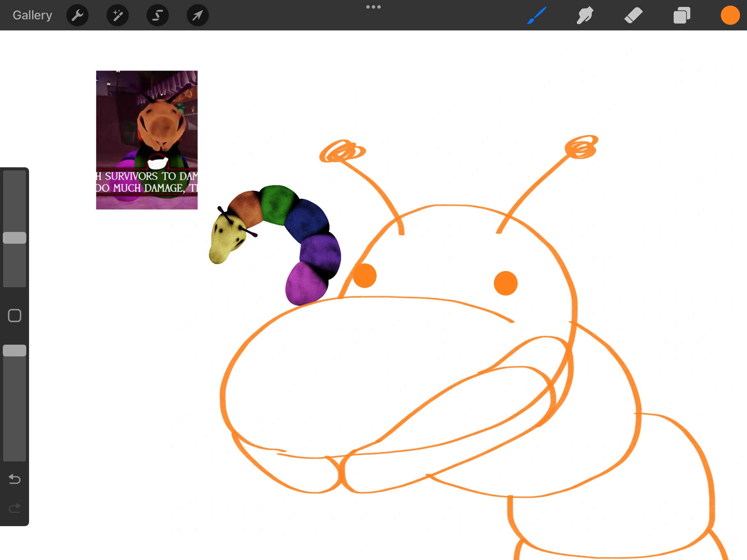Tap the reference screenshot image on canvas
747x560 pixels.
[147, 140]
